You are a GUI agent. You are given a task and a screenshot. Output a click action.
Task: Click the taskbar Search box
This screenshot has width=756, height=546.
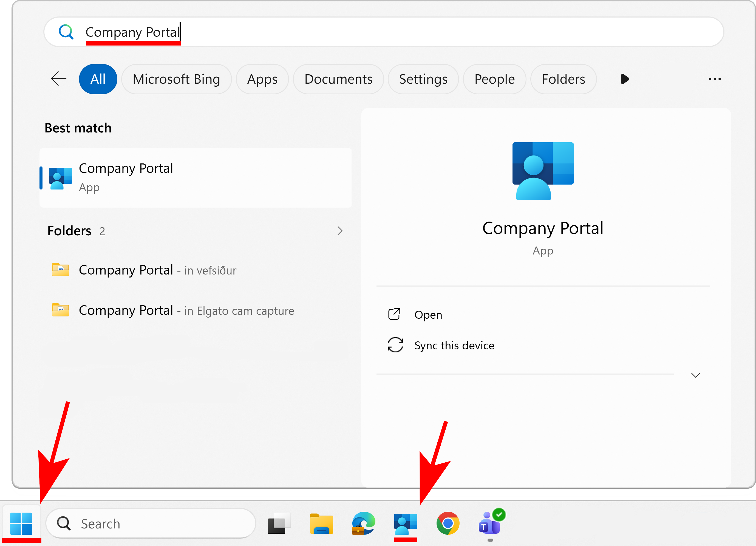(x=151, y=523)
